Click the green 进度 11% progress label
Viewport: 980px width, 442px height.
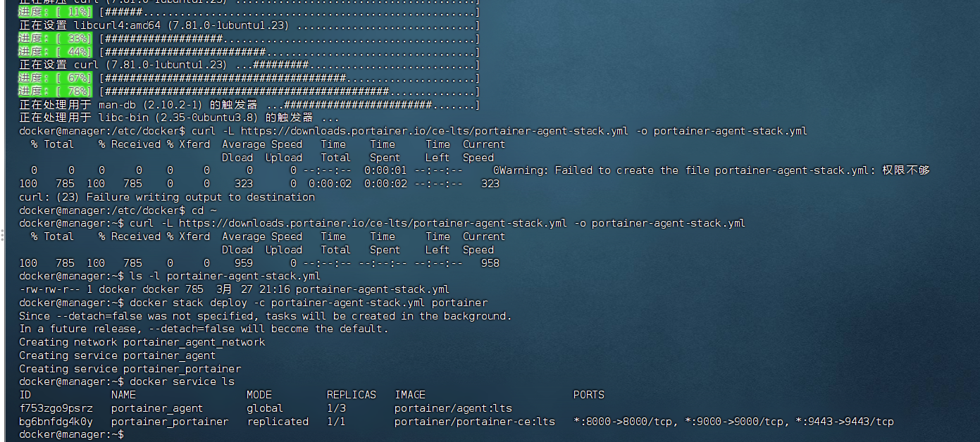(x=55, y=12)
